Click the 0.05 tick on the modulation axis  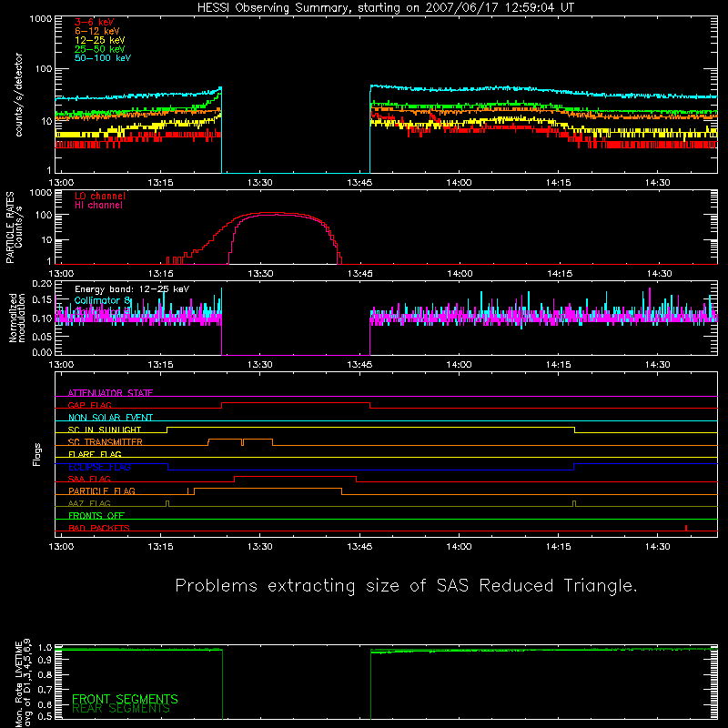click(42, 336)
